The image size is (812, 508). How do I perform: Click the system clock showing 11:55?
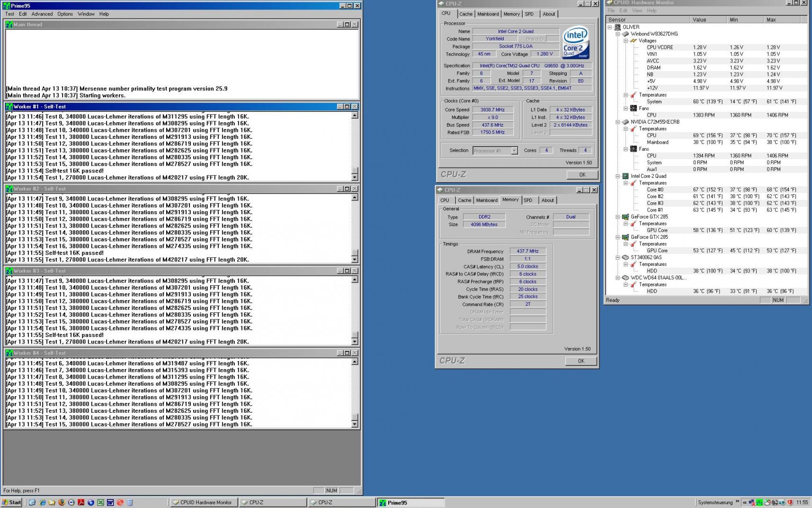pos(802,502)
